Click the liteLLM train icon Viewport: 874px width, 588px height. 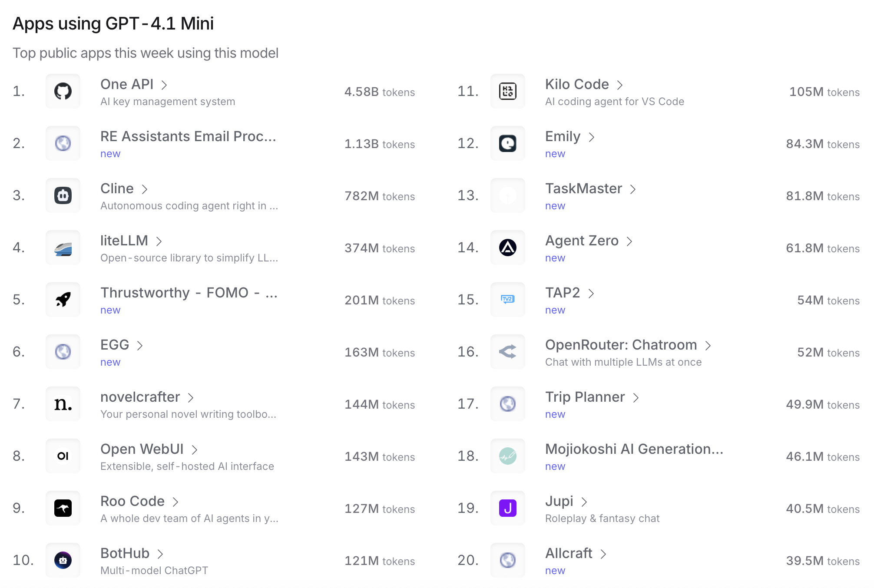[x=63, y=248]
